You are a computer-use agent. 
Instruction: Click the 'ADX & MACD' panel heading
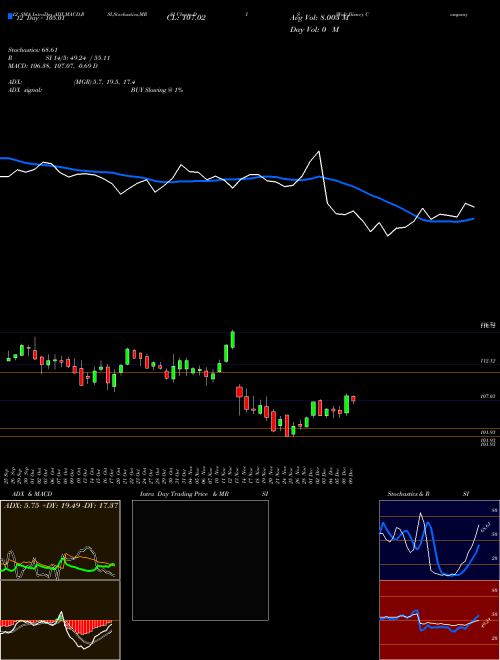[32, 494]
